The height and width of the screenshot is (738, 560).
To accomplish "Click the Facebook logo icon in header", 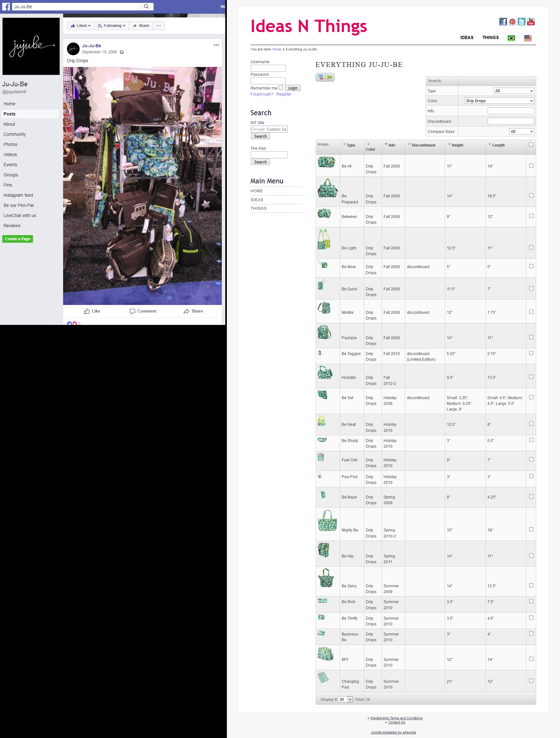I will tap(6, 6).
